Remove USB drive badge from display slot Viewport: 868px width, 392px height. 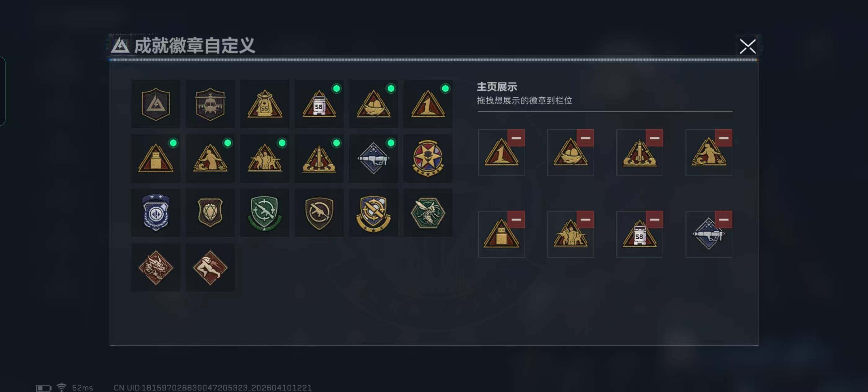(x=516, y=220)
